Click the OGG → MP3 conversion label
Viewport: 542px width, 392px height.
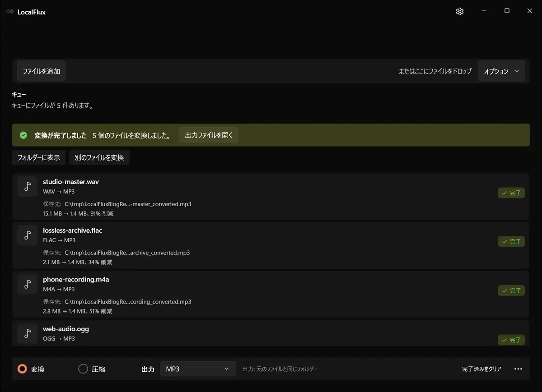point(59,338)
